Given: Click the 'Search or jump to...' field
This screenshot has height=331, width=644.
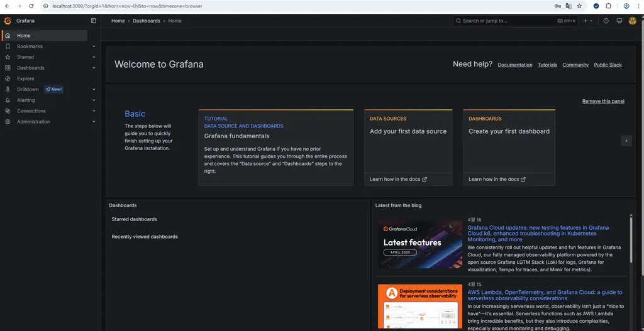Looking at the screenshot, I should coord(515,21).
